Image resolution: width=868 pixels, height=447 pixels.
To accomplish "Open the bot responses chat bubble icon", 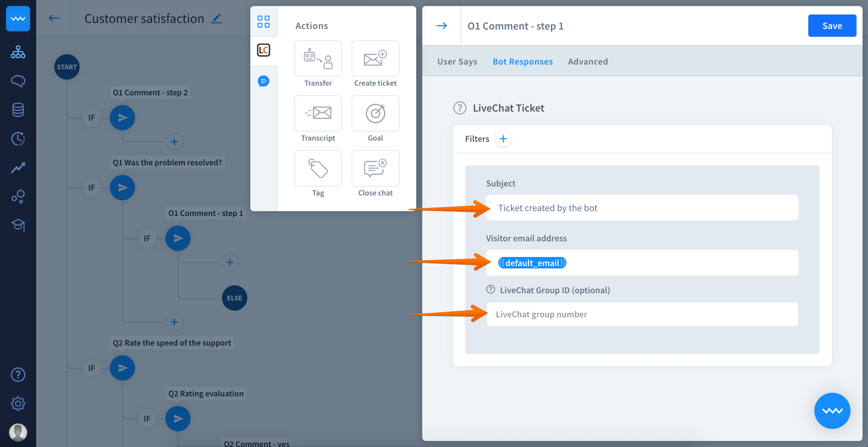I will click(x=264, y=81).
